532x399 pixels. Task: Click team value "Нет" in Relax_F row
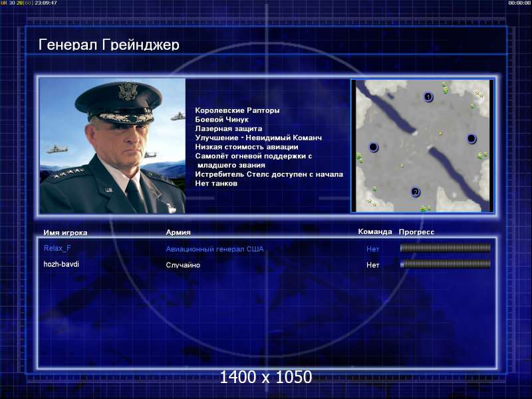372,249
